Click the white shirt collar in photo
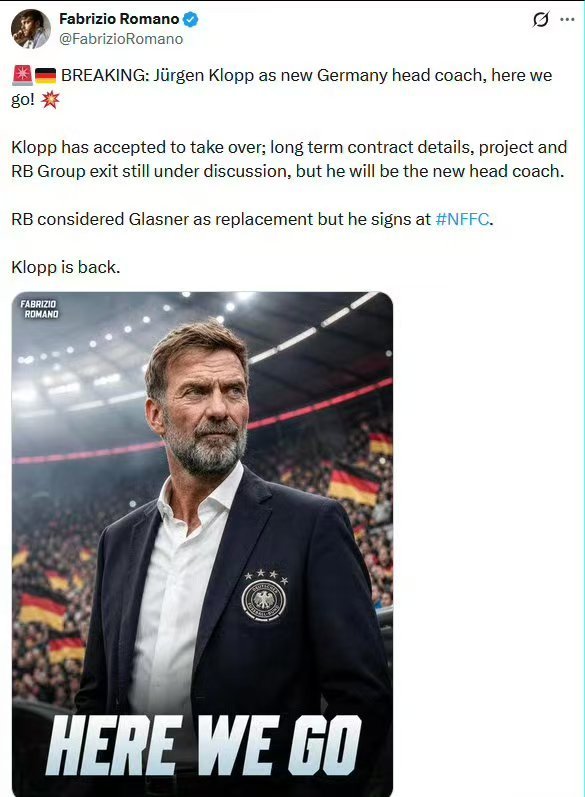This screenshot has height=797, width=585. pos(201,496)
